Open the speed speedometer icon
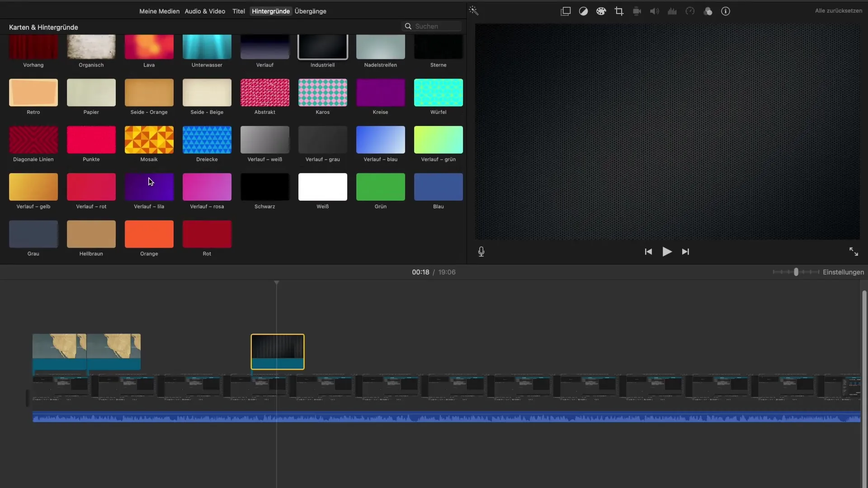Viewport: 868px width, 488px height. tap(690, 11)
